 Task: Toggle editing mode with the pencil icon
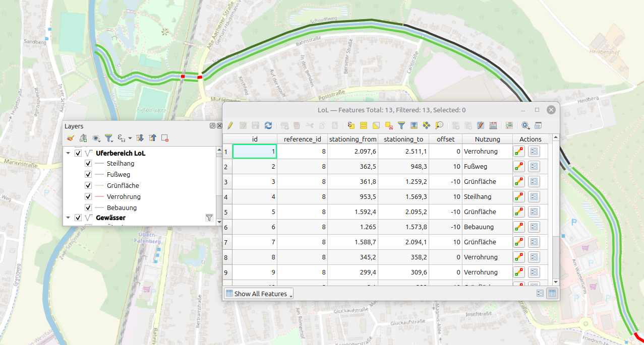pos(230,125)
